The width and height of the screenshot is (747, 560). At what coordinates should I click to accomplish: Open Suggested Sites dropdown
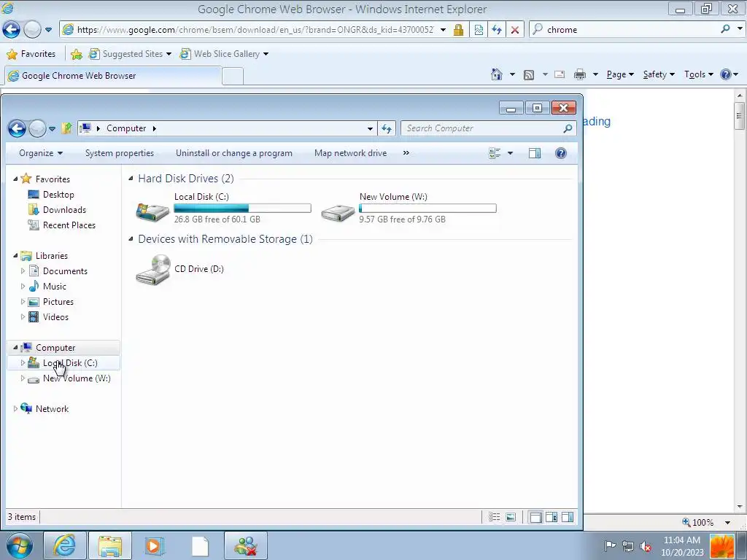point(169,54)
